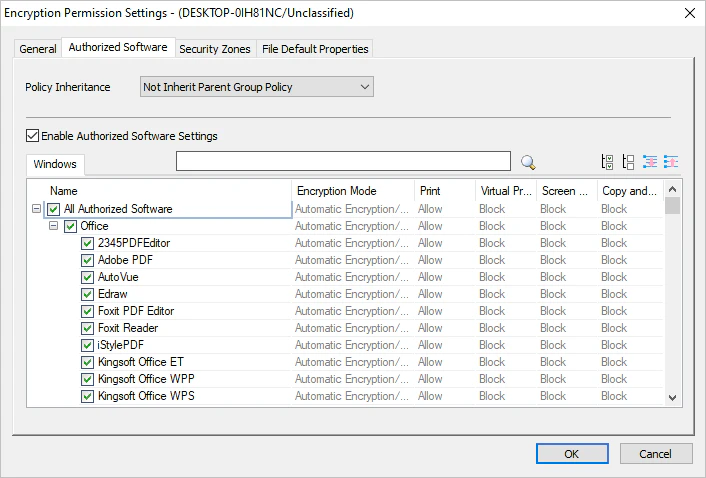This screenshot has width=706, height=478.
Task: Click the check-all tree icon
Action: (x=607, y=162)
